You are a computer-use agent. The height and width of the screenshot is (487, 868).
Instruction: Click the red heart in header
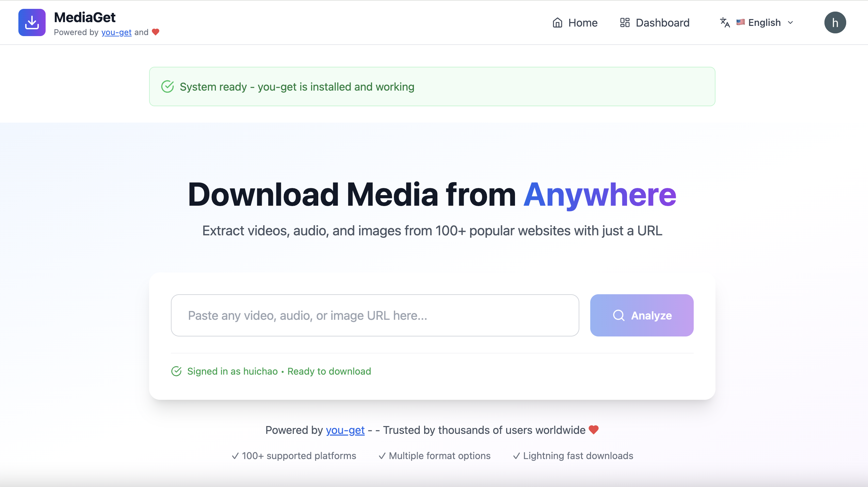click(156, 32)
